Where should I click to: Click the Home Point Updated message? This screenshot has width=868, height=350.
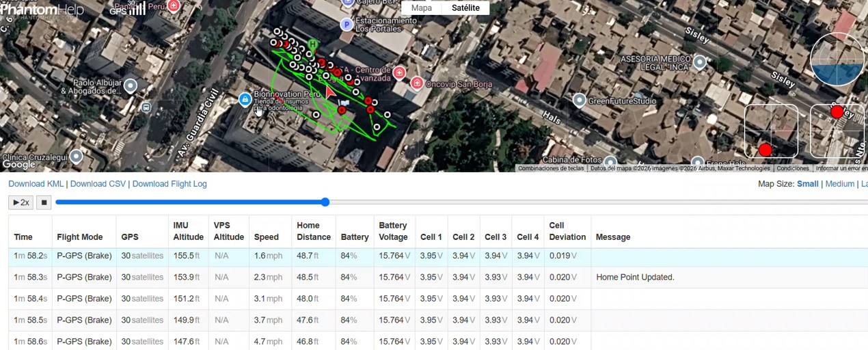[x=635, y=277]
